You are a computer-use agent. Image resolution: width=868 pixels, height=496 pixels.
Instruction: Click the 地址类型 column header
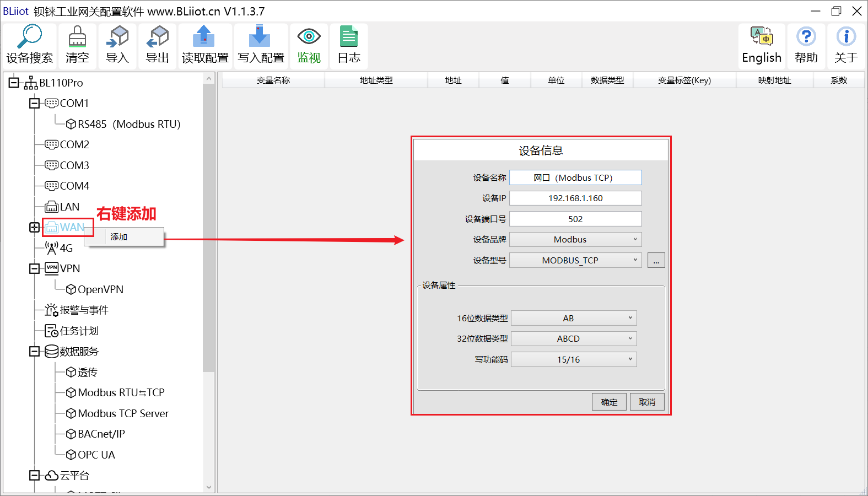(376, 80)
